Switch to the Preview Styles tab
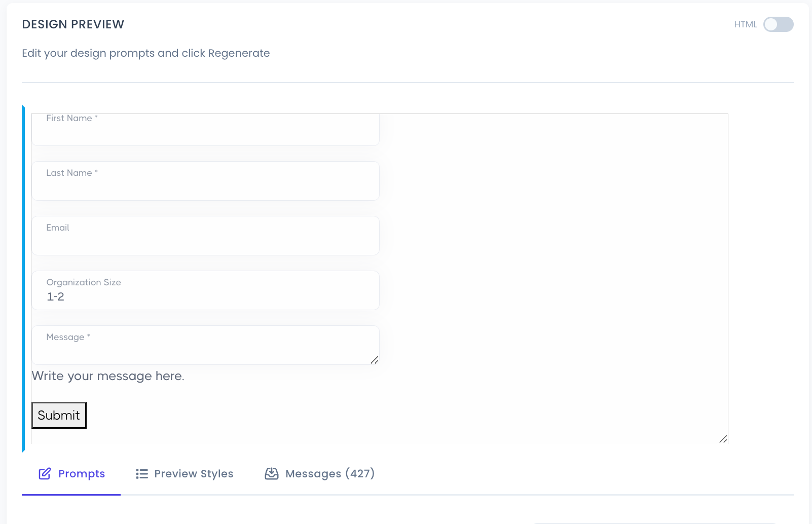Viewport: 812px width, 524px height. pos(193,473)
